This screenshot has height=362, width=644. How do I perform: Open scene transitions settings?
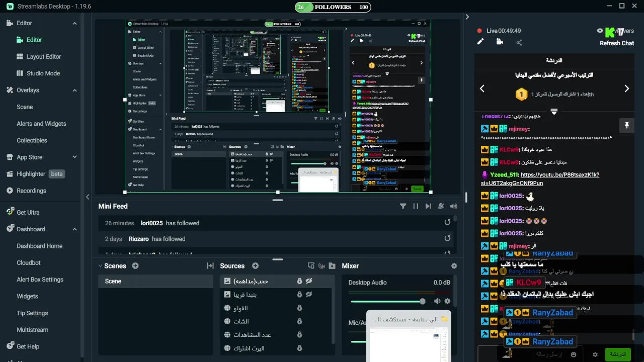210,266
